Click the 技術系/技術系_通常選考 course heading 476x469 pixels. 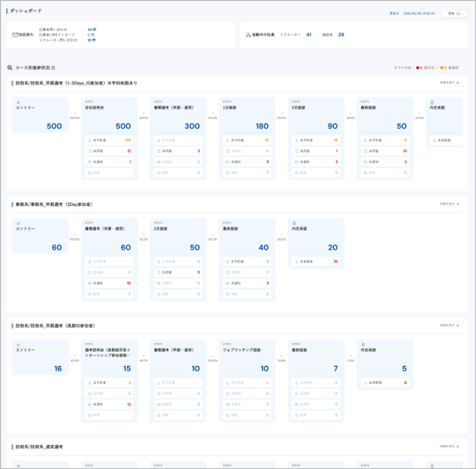pyautogui.click(x=39, y=447)
